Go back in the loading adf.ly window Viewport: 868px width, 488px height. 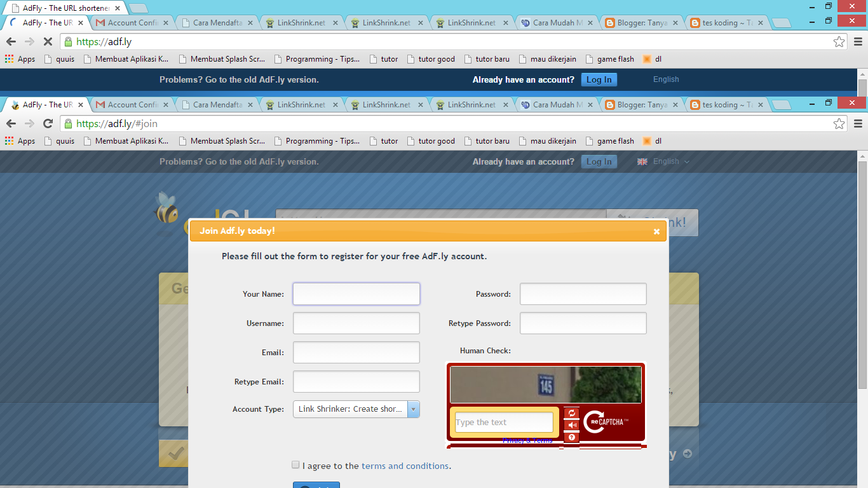11,41
